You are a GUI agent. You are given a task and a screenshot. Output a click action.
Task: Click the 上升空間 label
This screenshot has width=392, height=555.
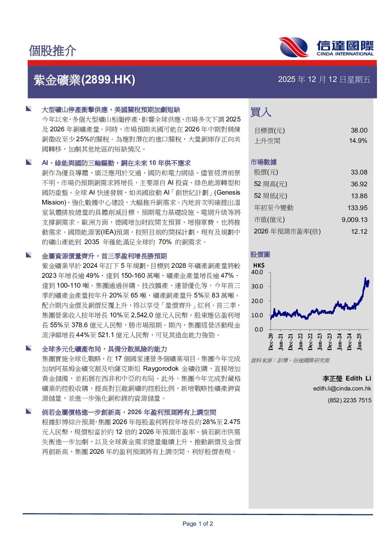(267, 141)
